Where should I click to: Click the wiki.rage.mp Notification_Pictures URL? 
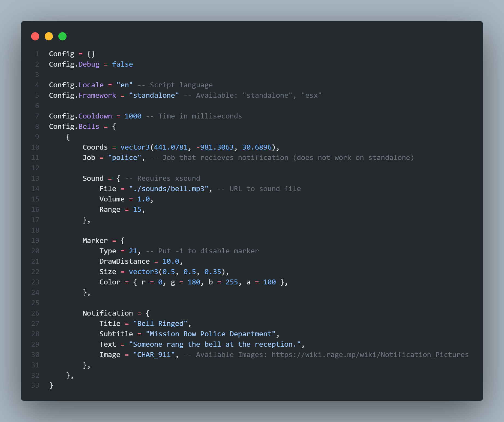(370, 355)
